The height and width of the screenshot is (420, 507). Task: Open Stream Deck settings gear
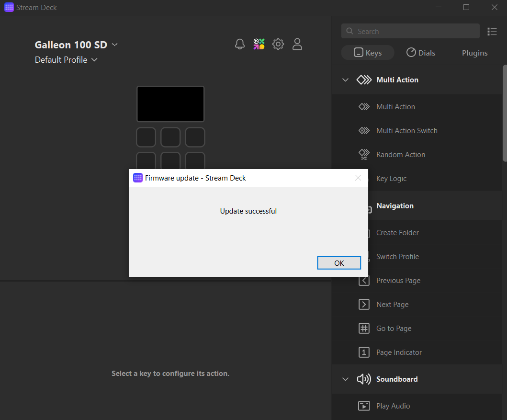278,44
